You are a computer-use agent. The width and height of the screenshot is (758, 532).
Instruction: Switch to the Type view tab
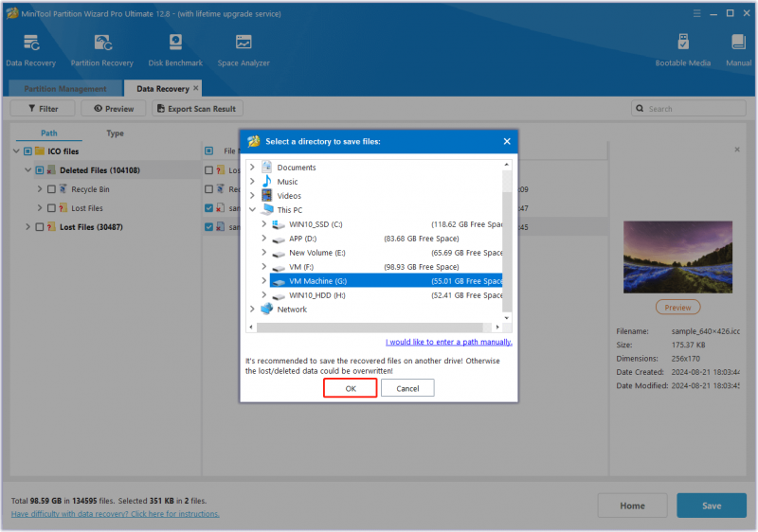[115, 133]
